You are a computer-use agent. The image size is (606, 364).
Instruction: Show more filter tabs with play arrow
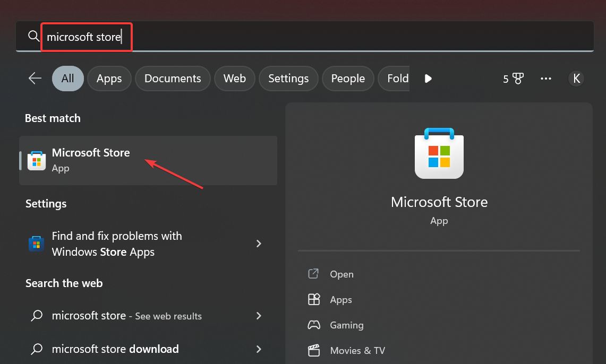click(x=428, y=79)
